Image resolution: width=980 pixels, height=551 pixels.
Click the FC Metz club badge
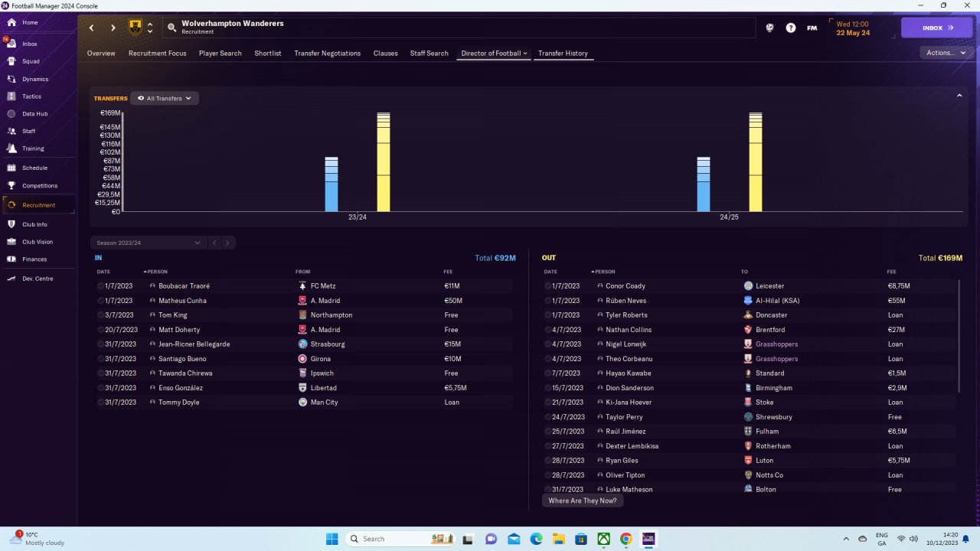tap(303, 285)
